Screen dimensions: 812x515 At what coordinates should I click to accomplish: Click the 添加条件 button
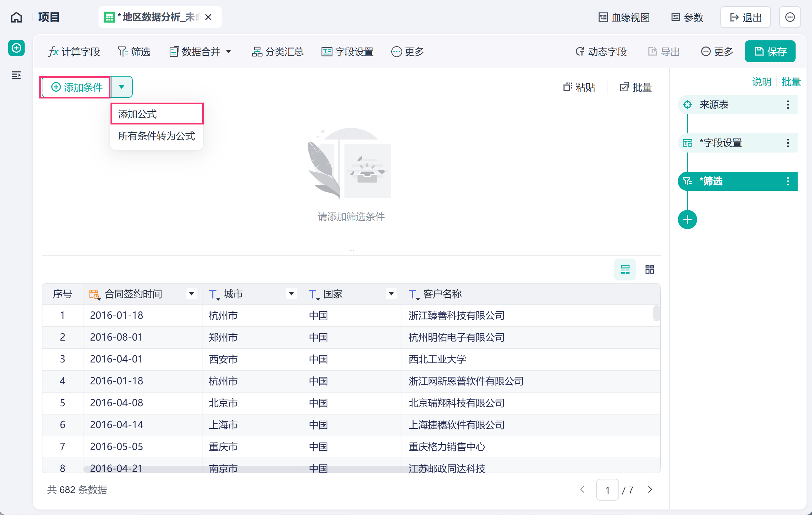pyautogui.click(x=76, y=87)
